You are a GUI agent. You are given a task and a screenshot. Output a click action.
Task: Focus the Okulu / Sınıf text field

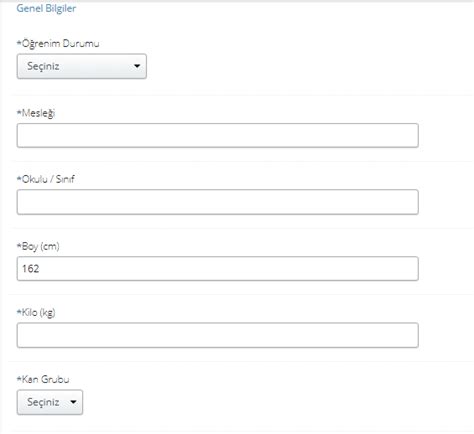218,202
